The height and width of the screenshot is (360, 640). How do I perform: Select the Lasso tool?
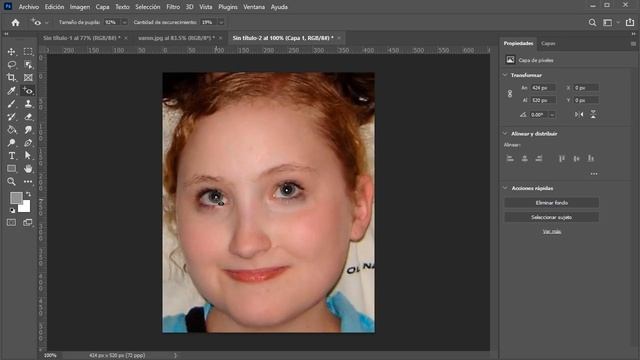tap(11, 64)
